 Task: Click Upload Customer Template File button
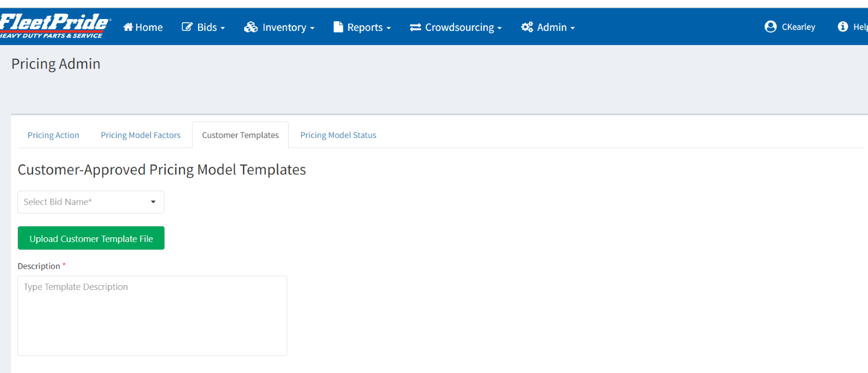(x=91, y=238)
